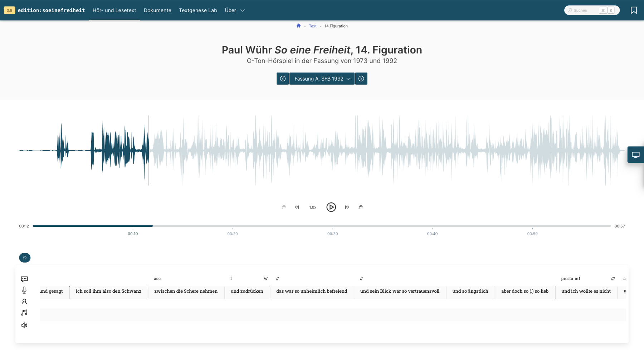This screenshot has height=350, width=644.
Task: Click the waveform to jump position
Action: (x=322, y=150)
